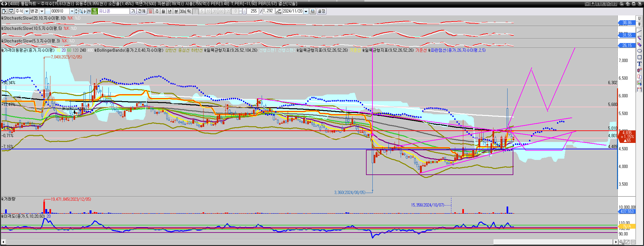This screenshot has width=644, height=246.
Task: Toggle the 월 monthly period button
Action: 163,11
